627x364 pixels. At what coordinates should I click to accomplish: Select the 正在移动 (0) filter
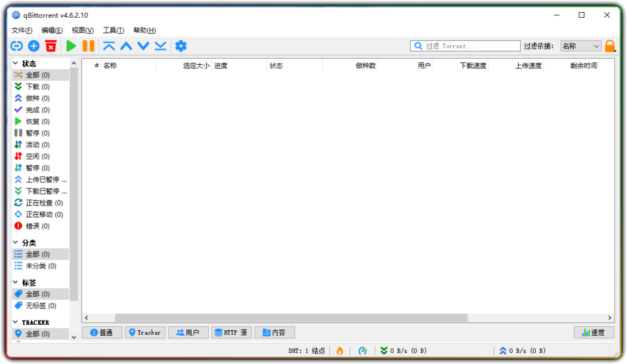(x=40, y=215)
